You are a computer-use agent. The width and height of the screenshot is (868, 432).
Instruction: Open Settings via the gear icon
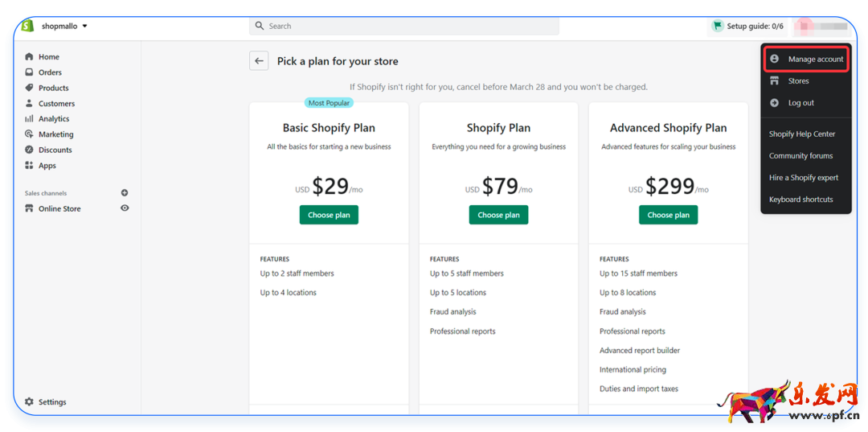pos(30,402)
